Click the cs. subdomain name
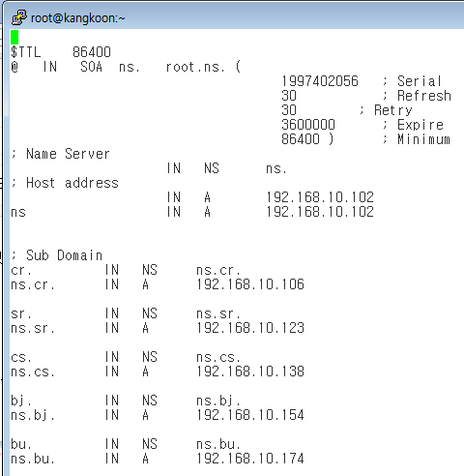Viewport: 464px width, 476px height. [21, 357]
